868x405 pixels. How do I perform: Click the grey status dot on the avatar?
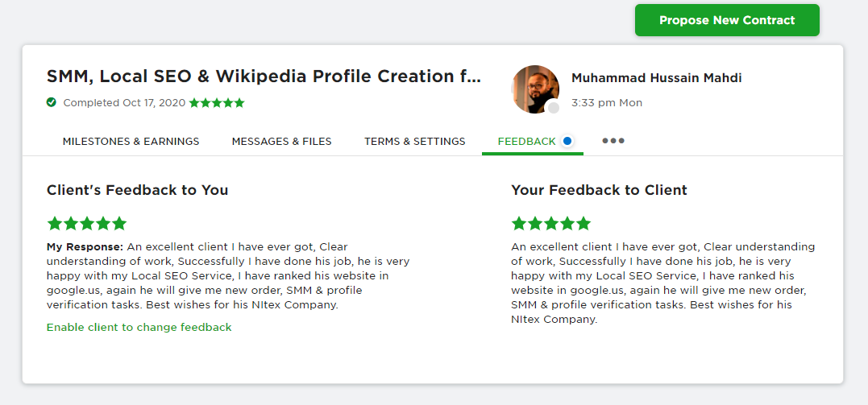[553, 108]
